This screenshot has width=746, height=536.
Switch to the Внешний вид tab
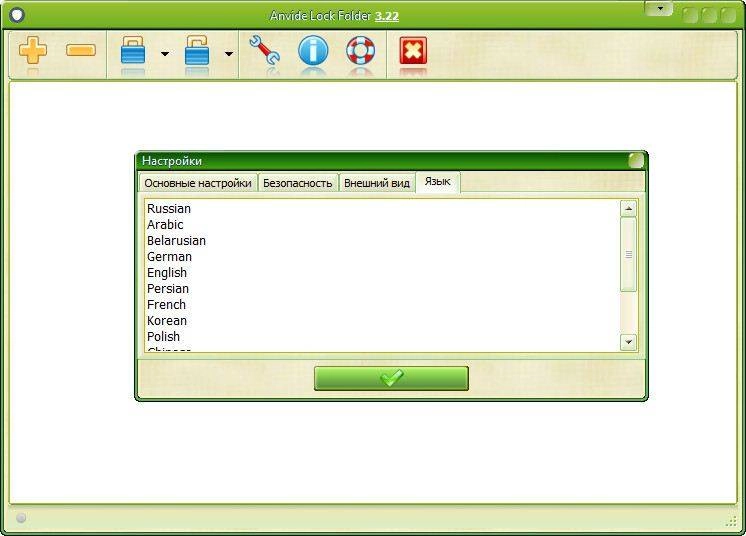pos(377,183)
